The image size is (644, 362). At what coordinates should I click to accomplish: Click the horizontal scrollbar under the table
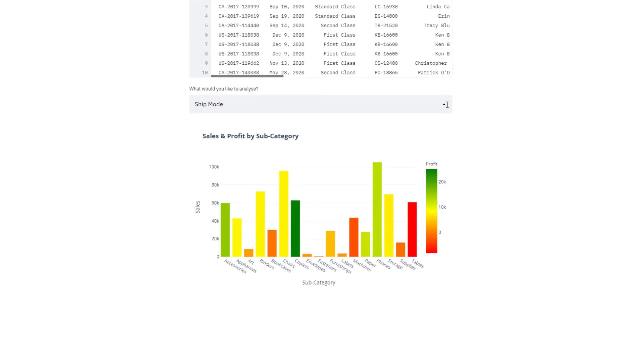[247, 76]
